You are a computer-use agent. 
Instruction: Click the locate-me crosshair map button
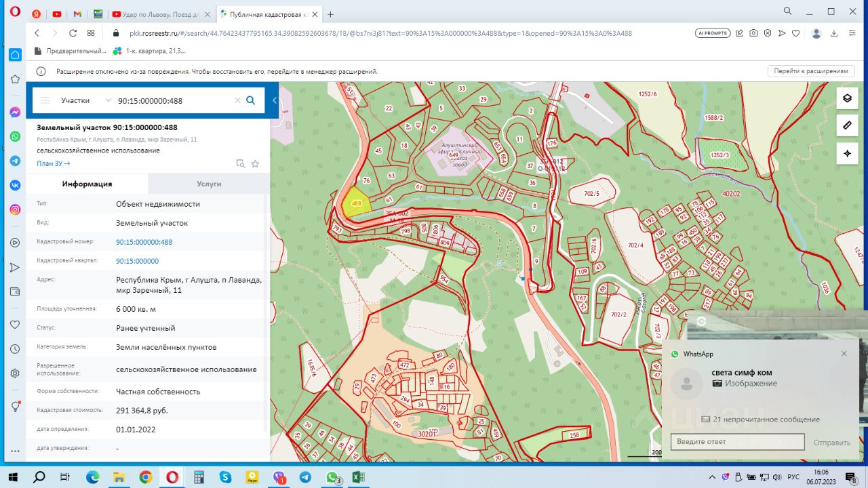[847, 153]
